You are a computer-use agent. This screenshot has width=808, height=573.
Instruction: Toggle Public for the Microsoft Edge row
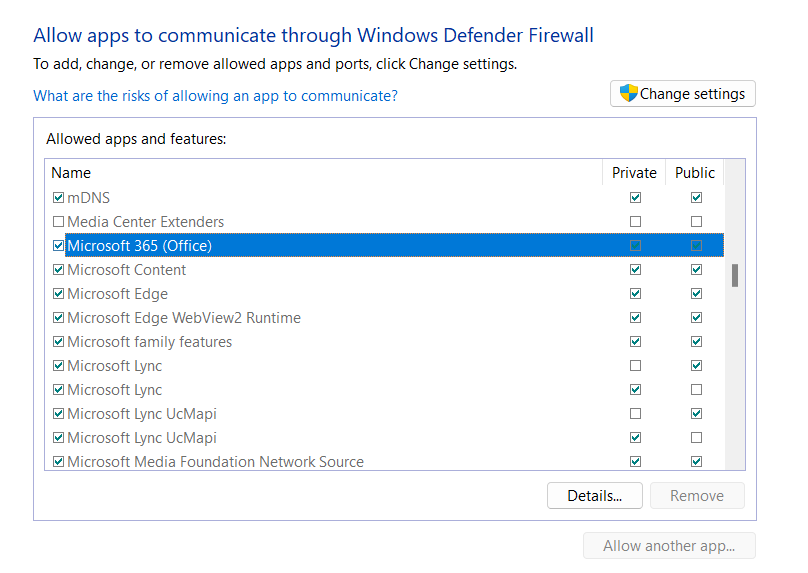point(696,293)
